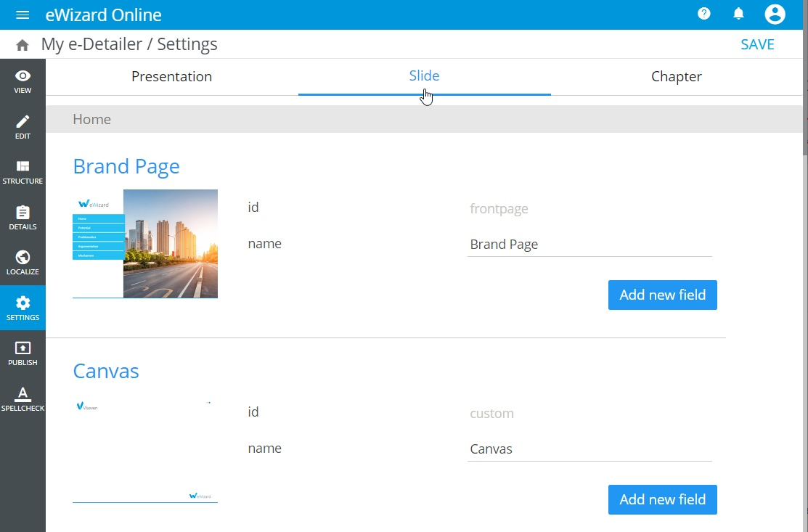Image resolution: width=808 pixels, height=532 pixels.
Task: Click the help question mark icon
Action: tap(703, 14)
